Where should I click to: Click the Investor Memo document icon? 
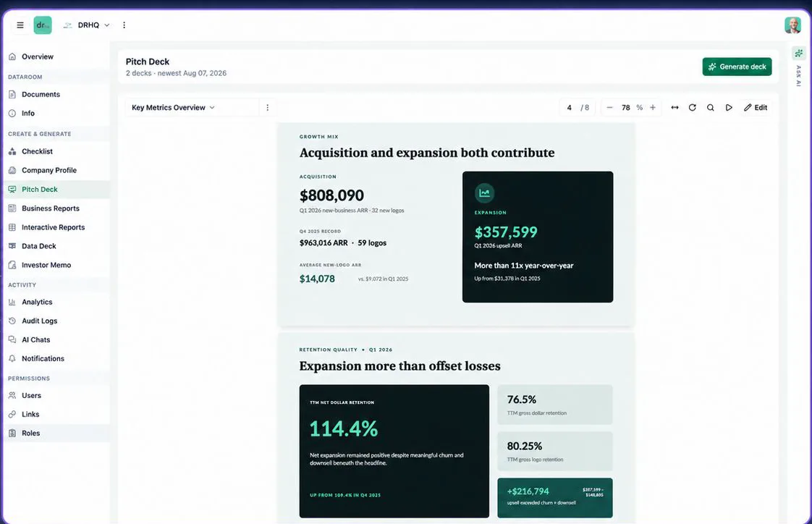(x=12, y=265)
